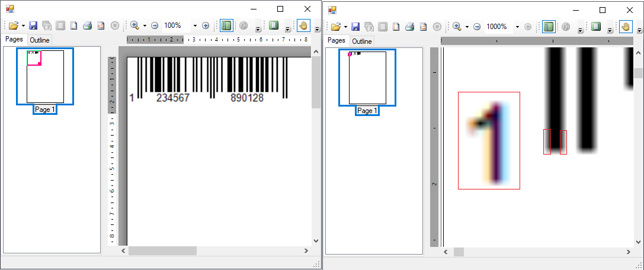Toggle the sidebar panel button in the 100% window
Screen dimensions: 644x270
click(227, 25)
